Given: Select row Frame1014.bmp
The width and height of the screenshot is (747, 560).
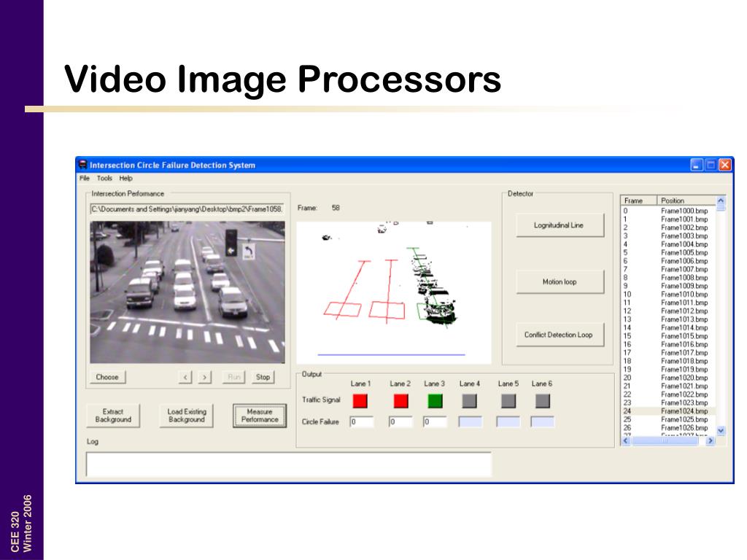Looking at the screenshot, I should point(668,327).
